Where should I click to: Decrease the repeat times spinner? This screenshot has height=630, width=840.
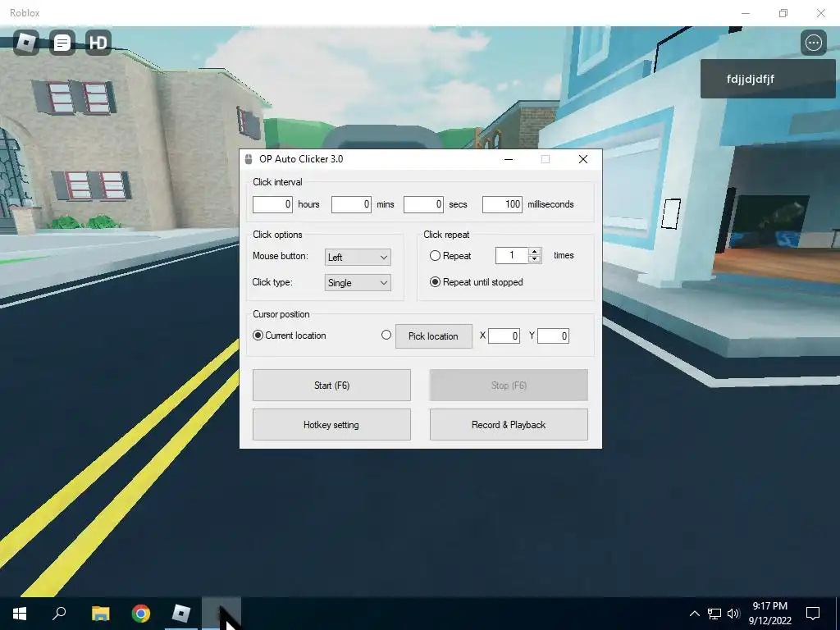tap(534, 259)
